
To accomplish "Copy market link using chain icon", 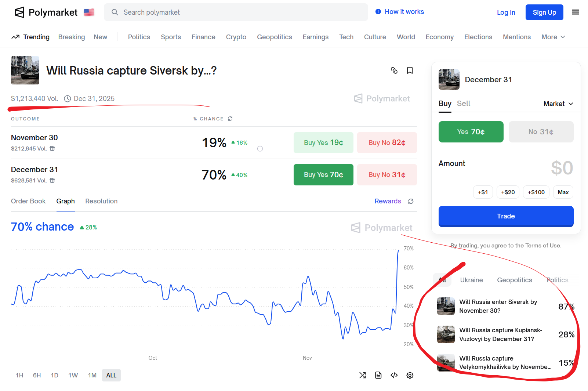I will coord(394,70).
